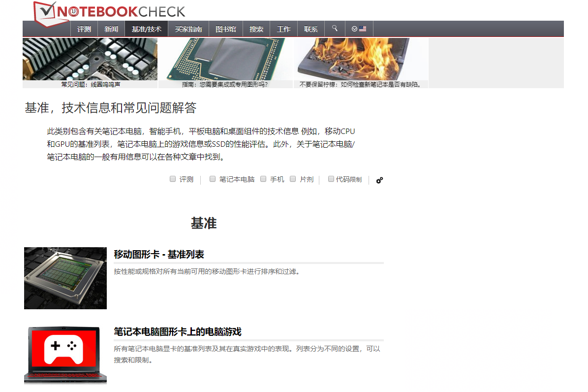
Task: Open the search magnifier icon in navbar
Action: 335,29
